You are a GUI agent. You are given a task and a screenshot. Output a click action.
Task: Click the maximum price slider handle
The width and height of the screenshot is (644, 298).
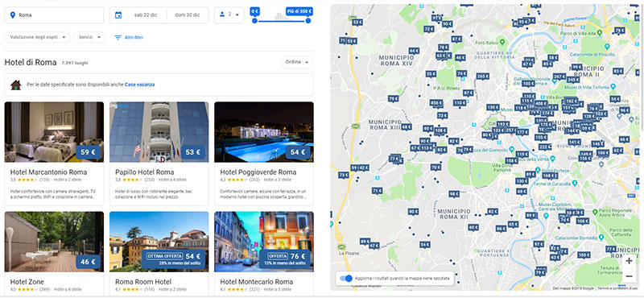[x=308, y=21]
